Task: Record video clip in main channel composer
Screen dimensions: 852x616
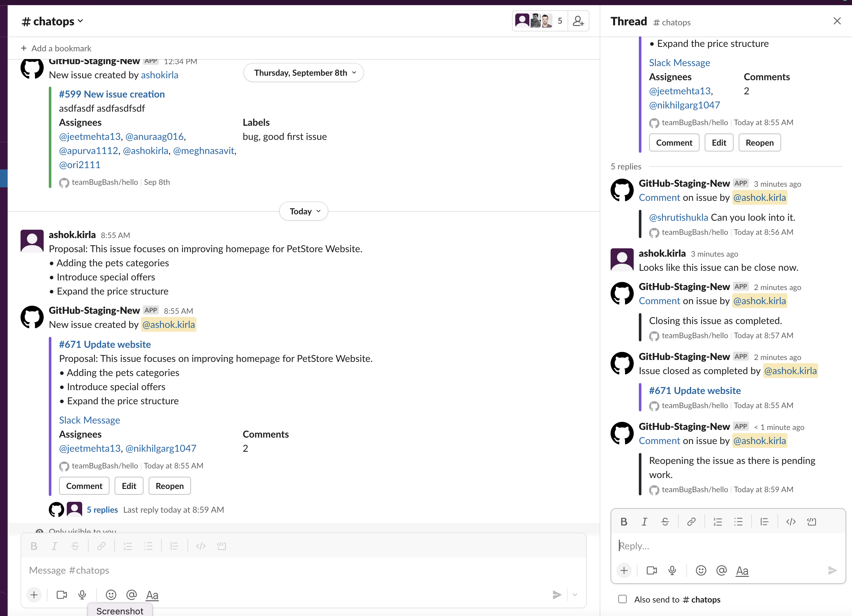Action: click(62, 595)
